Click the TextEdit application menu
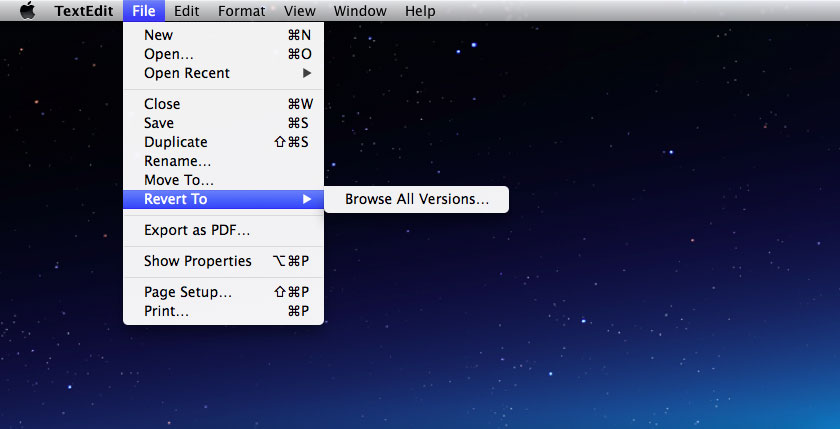840x429 pixels. (x=84, y=11)
